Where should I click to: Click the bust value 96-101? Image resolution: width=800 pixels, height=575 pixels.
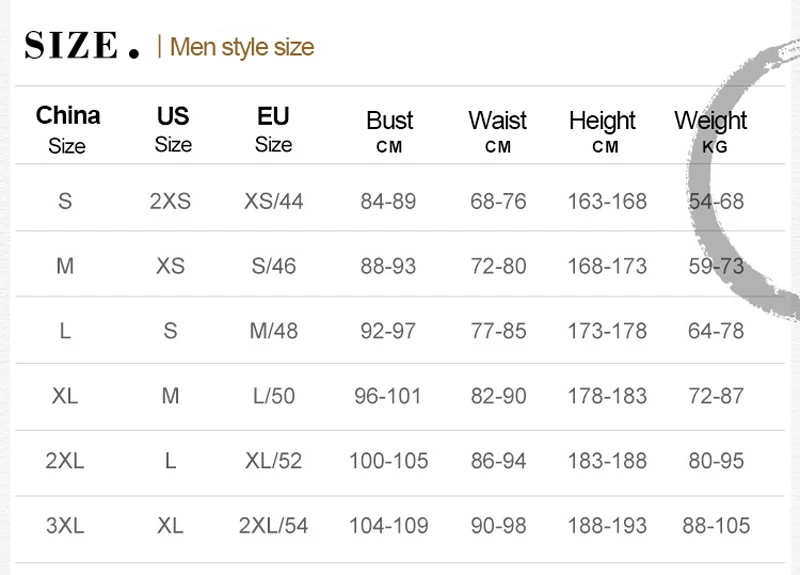[388, 396]
